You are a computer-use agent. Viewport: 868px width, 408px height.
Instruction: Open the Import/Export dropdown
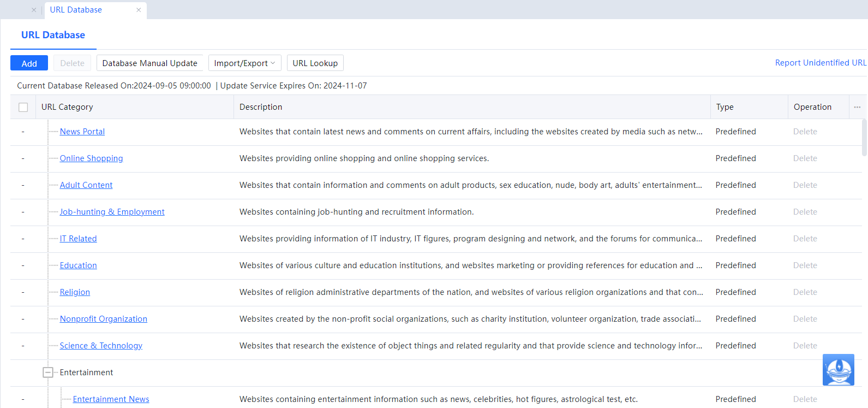[x=244, y=63]
